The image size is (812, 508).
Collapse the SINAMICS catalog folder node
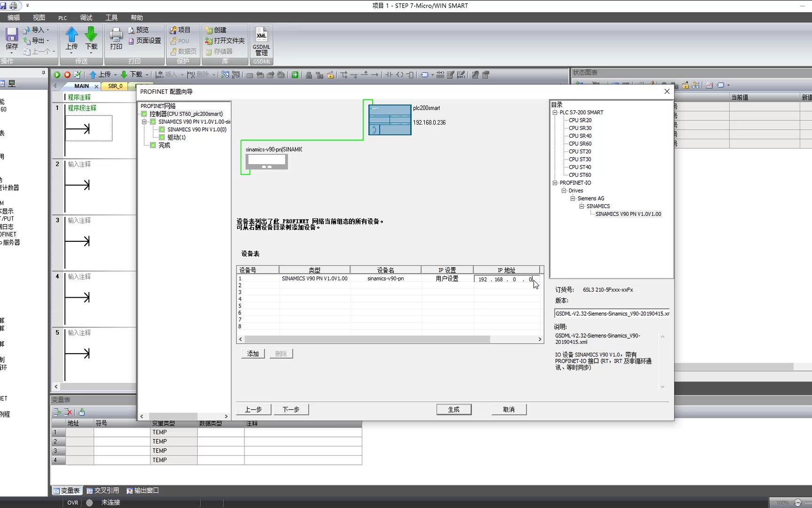tap(582, 206)
